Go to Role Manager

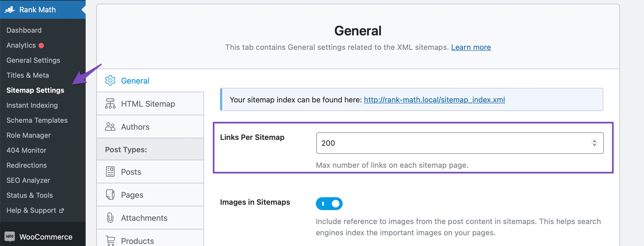click(x=29, y=135)
